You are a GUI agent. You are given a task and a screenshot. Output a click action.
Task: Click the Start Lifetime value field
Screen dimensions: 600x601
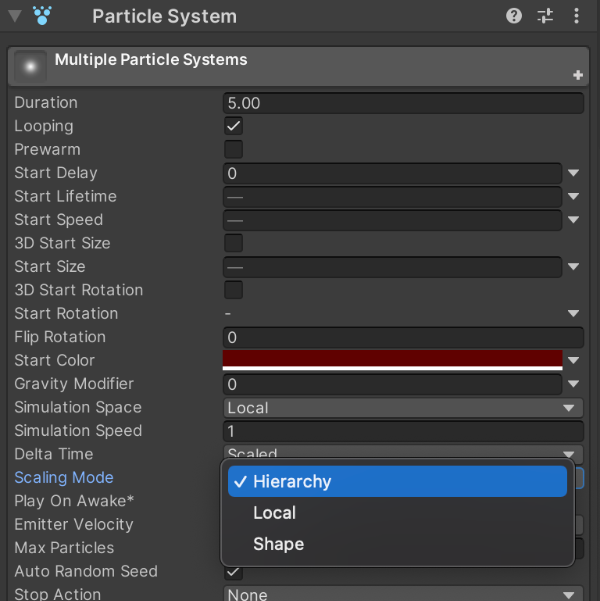click(393, 197)
